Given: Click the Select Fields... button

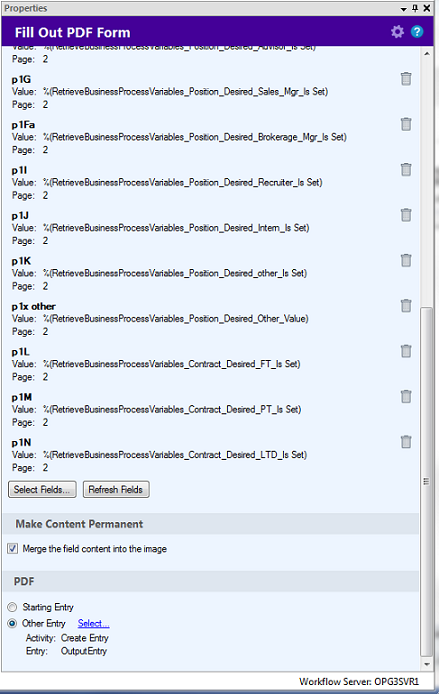Looking at the screenshot, I should (42, 490).
